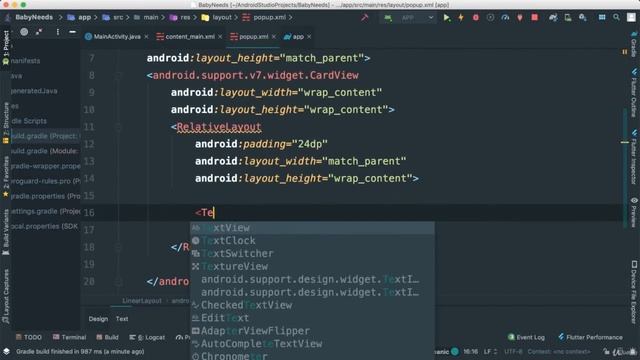Click the Android profiler gauge icon

coord(505,18)
